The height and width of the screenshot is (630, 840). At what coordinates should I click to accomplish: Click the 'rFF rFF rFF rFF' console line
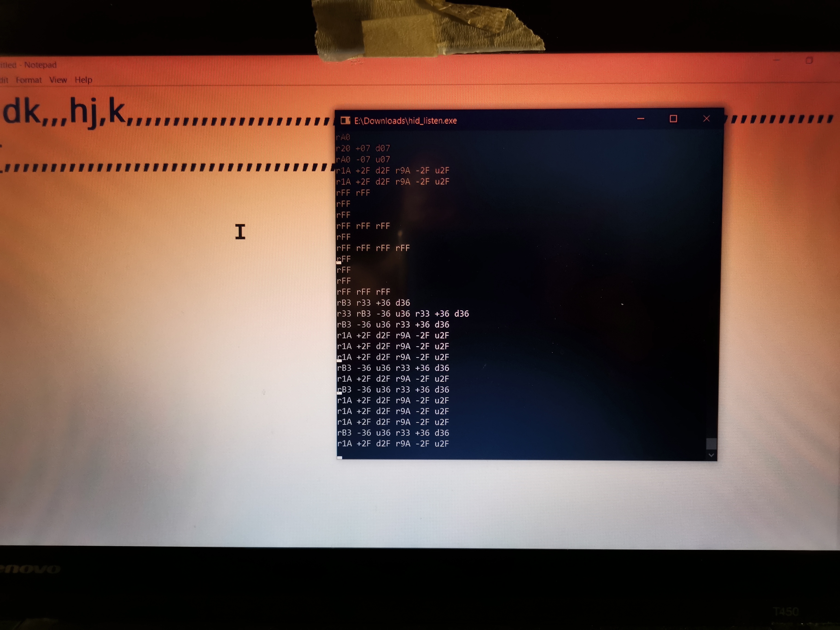tap(373, 248)
